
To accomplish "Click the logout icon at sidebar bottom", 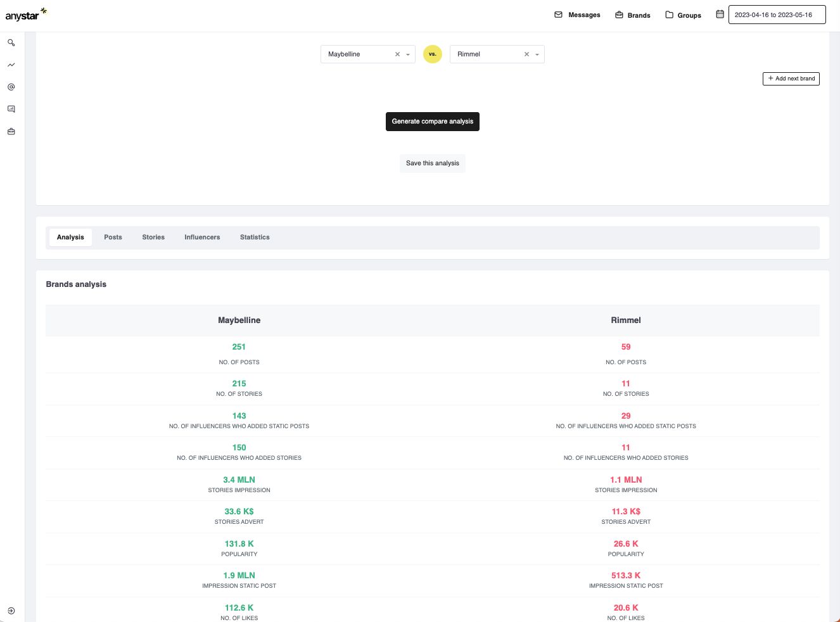I will pos(11,611).
